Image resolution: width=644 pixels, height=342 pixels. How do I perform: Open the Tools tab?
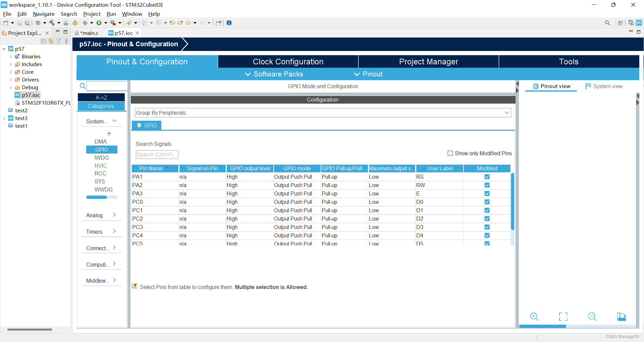click(569, 62)
